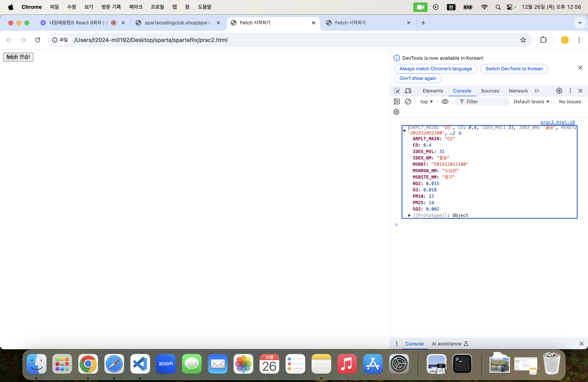This screenshot has width=588, height=382.
Task: Open the Elements tab
Action: tap(433, 91)
